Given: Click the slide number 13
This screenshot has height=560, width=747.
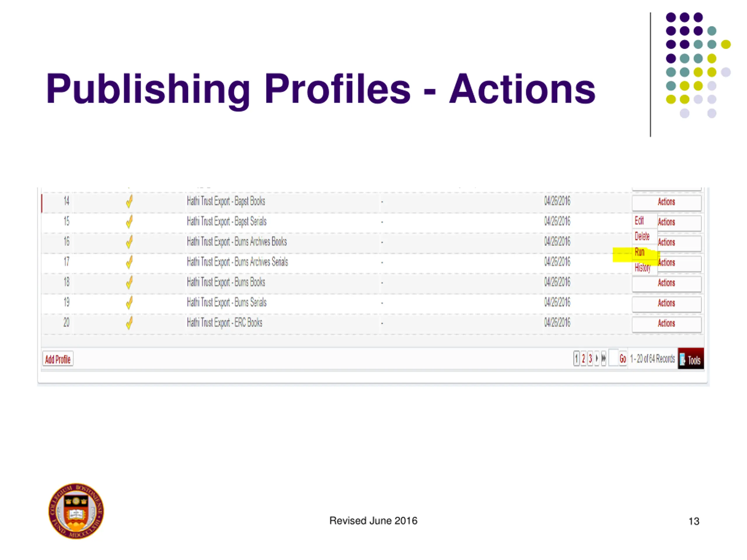Looking at the screenshot, I should [694, 521].
